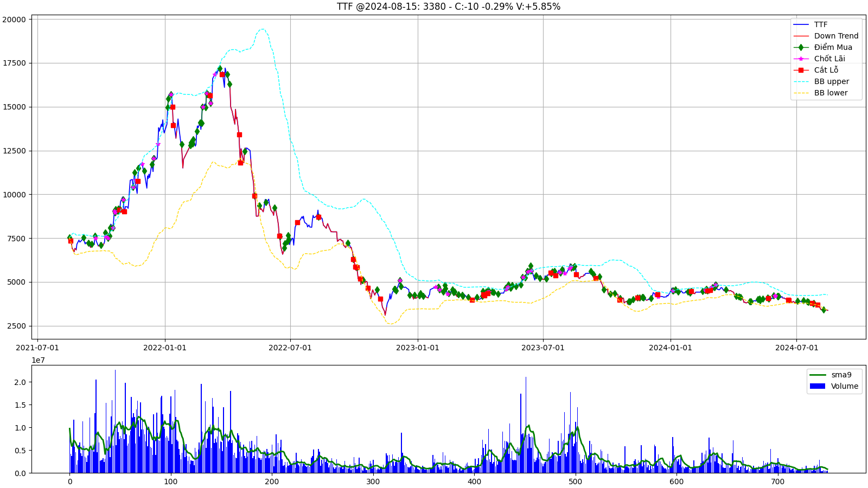
Task: Click the green diamond marker in legend
Action: [801, 47]
